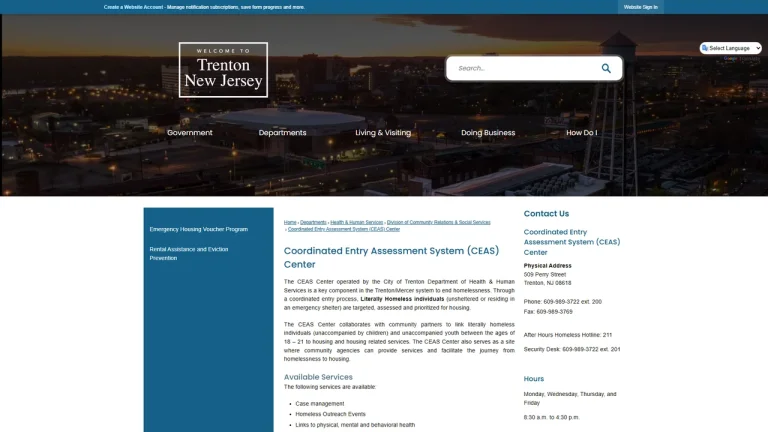Viewport: 768px width, 432px height.
Task: Click the Trenton, NJ 08618 address line
Action: [547, 283]
